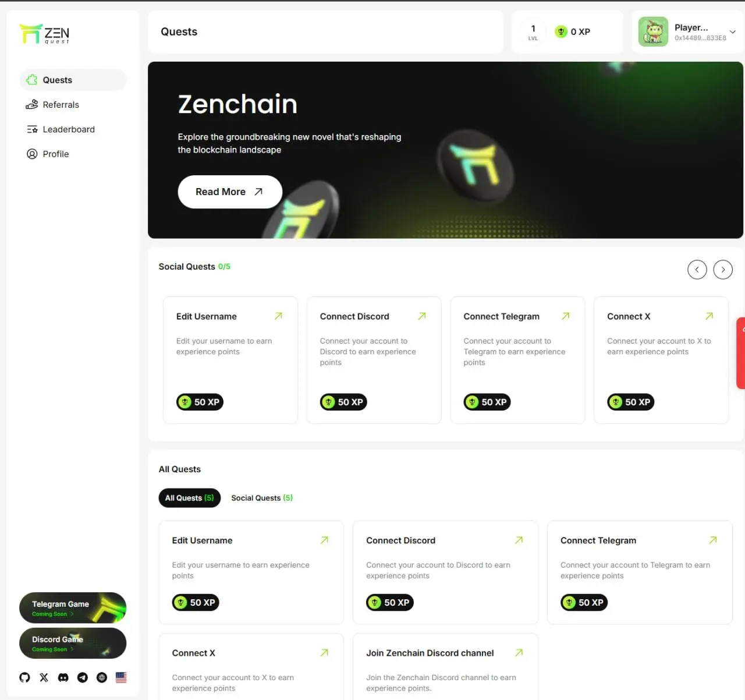Screen dimensions: 745x700
Task: Click 50 XP badge on Connect X carousel card
Action: point(631,402)
